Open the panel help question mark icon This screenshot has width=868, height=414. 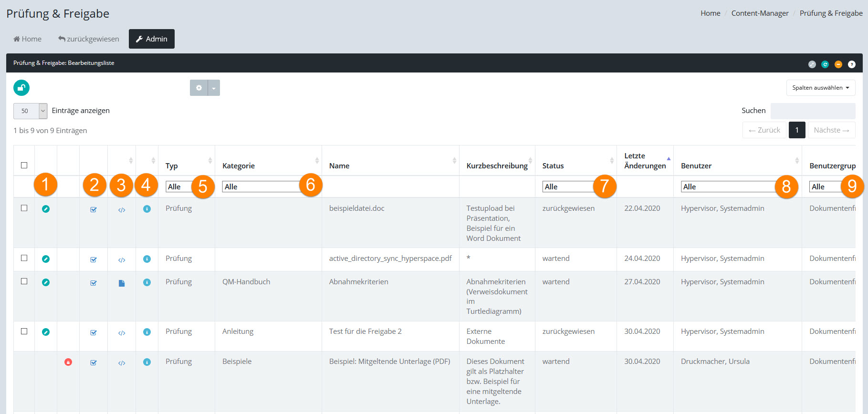click(x=851, y=64)
